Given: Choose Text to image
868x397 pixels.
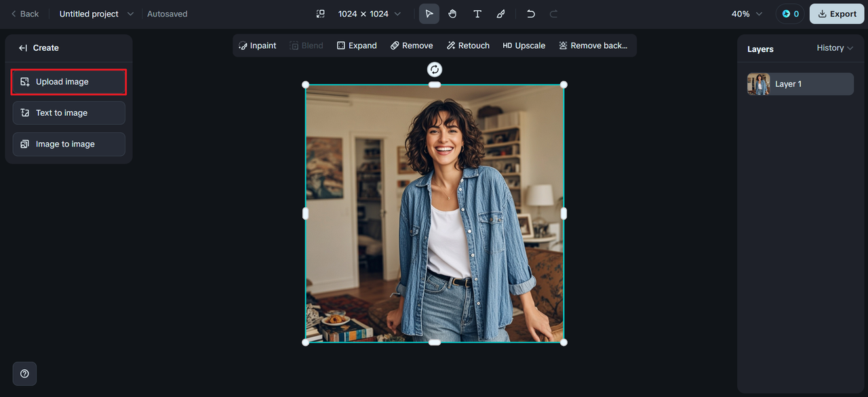Looking at the screenshot, I should pos(68,113).
